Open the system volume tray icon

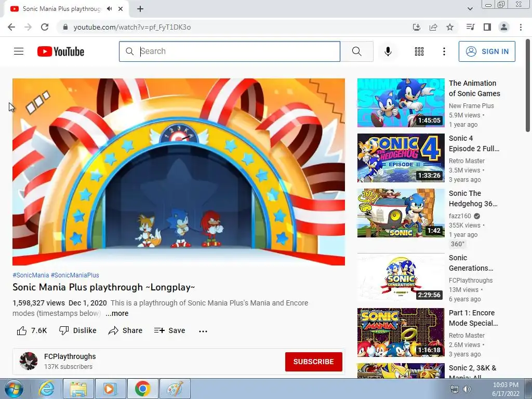[467, 389]
